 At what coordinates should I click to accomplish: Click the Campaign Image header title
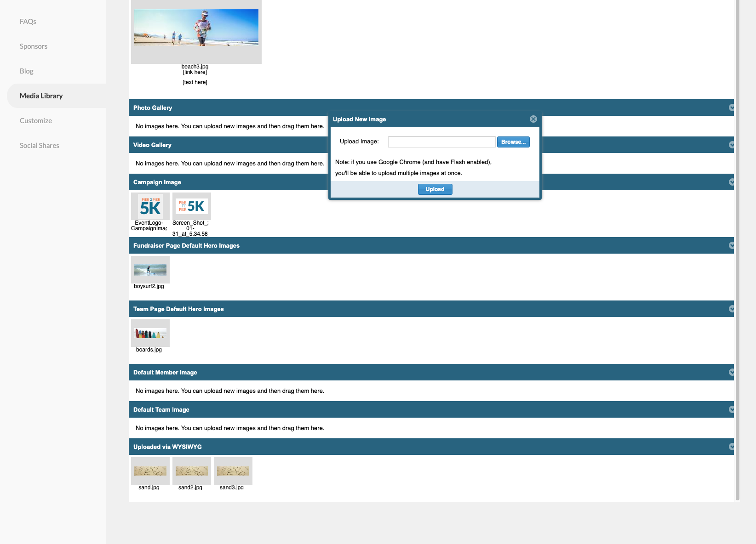(x=157, y=182)
